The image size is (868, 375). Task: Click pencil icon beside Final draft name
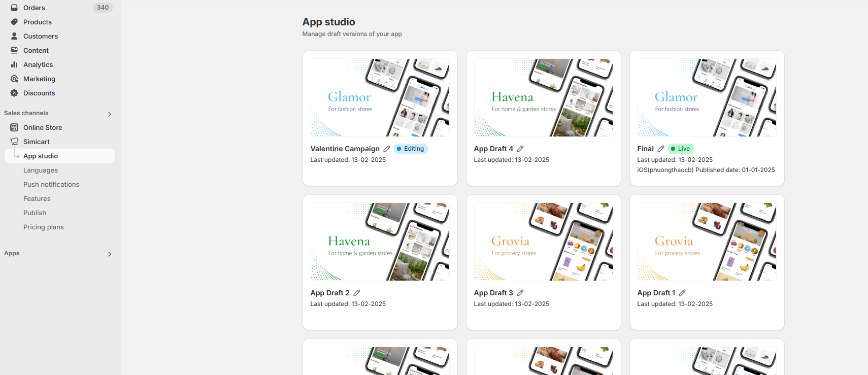click(661, 149)
